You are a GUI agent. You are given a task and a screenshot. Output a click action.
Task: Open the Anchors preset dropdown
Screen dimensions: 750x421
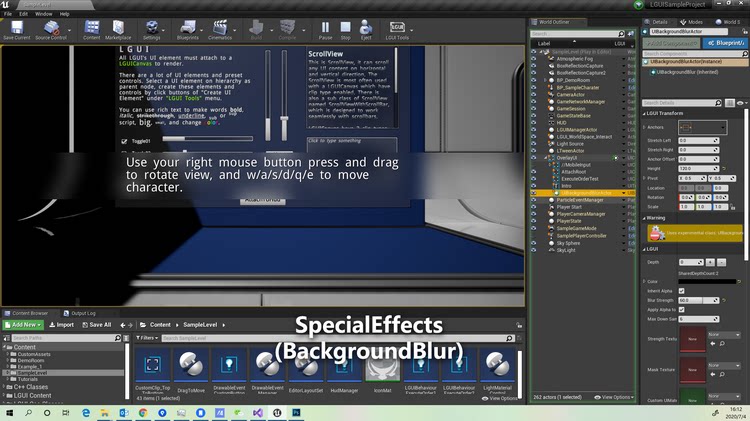tap(702, 128)
